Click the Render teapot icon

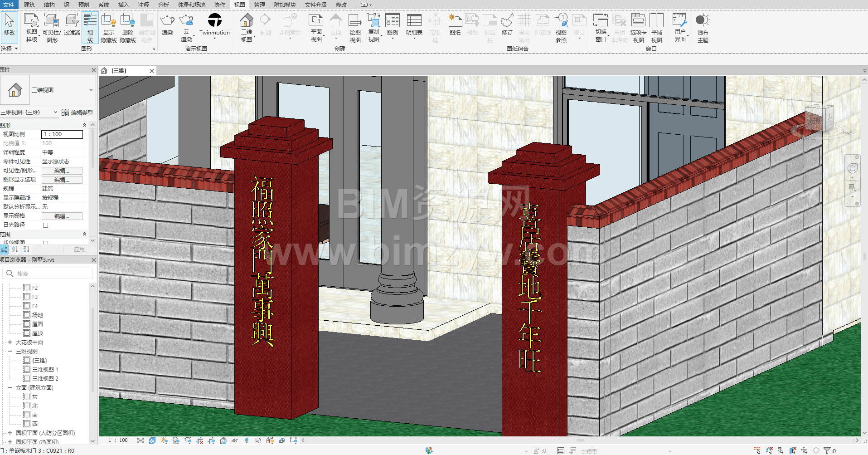point(167,21)
